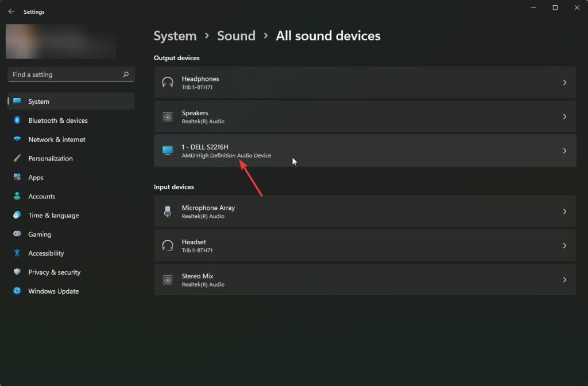Viewport: 588px width, 386px height.
Task: Click the 'Speakers' device name
Action: pos(195,112)
